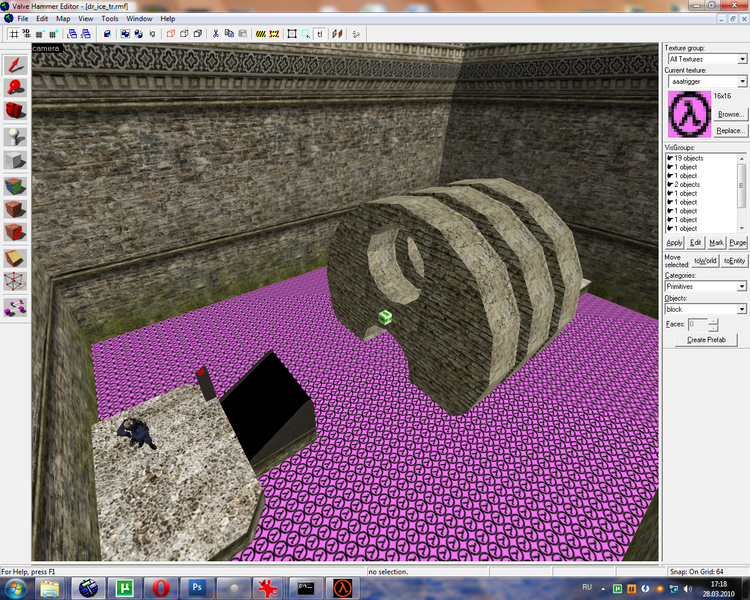Click the Create Prefab button

click(x=706, y=340)
